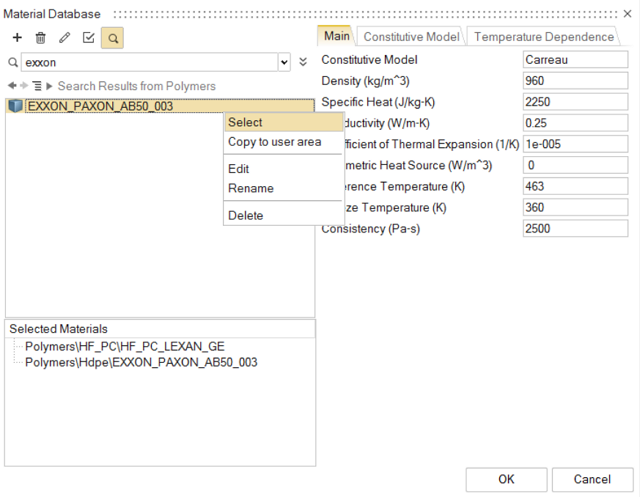Switch to the Constitutive Model tab

coord(412,37)
